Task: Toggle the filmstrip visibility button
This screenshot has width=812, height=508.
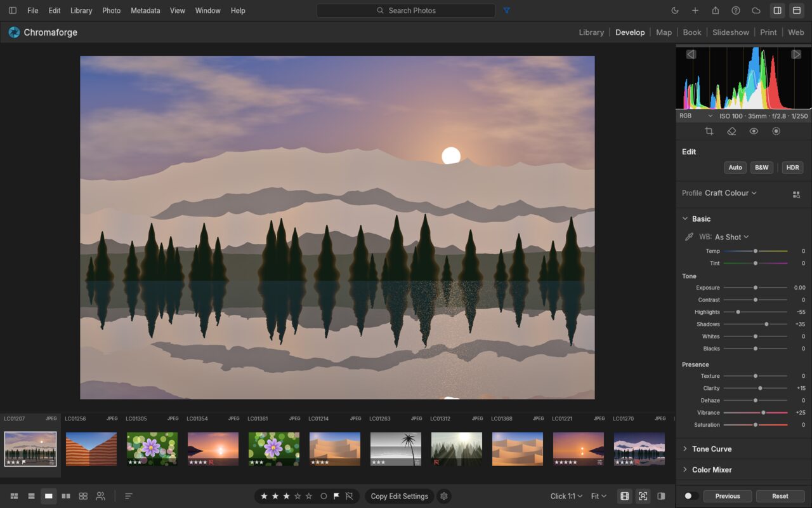Action: (624, 496)
